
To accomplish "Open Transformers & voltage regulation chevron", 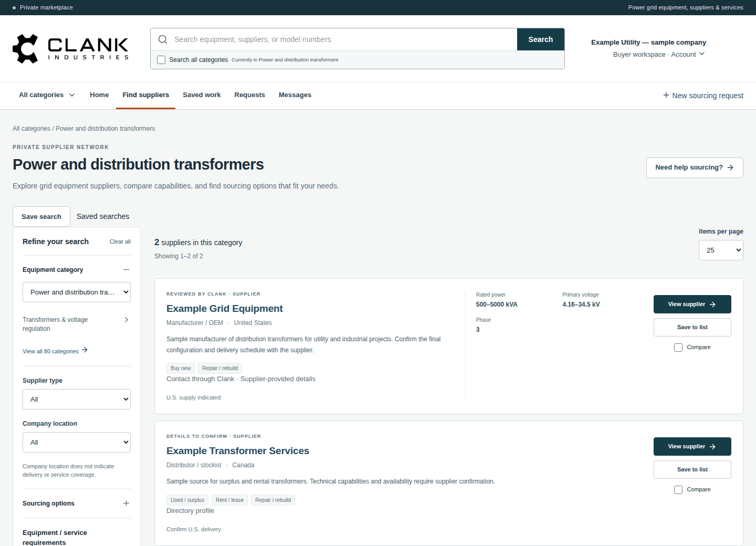I will 127,320.
